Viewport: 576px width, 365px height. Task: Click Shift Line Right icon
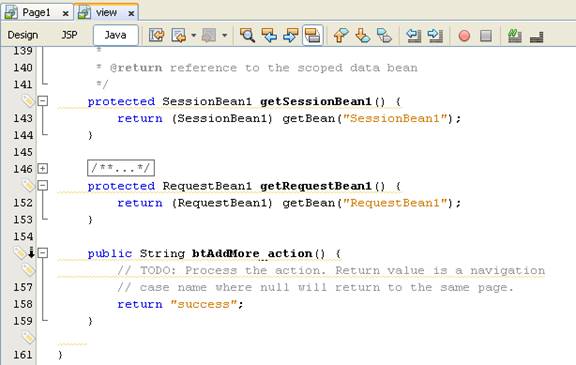point(435,36)
